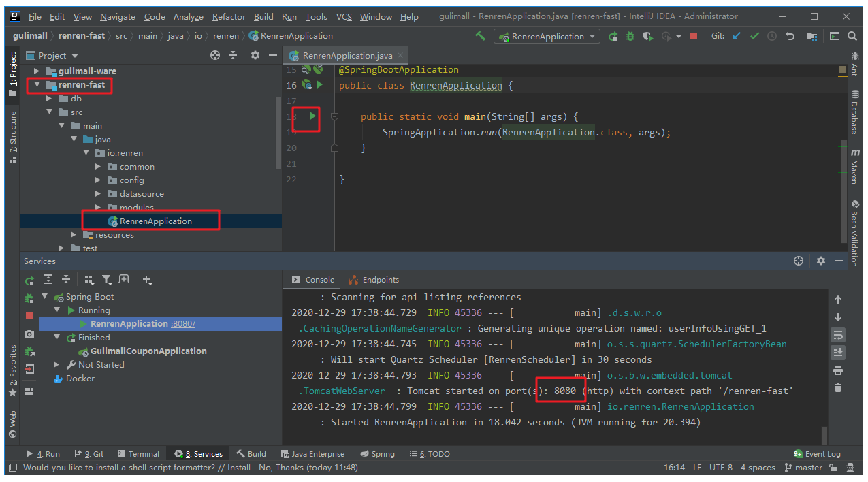Screen dimensions: 868x482
Task: Click the master Git branch widget
Action: pos(803,468)
